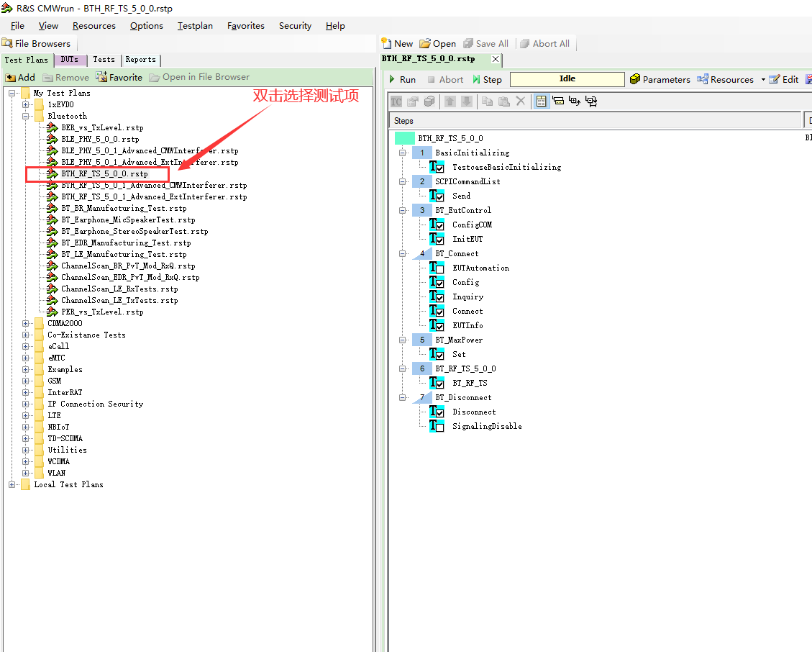Screen dimensions: 812x652
Task: Open the Resources dropdown arrow
Action: pyautogui.click(x=763, y=79)
